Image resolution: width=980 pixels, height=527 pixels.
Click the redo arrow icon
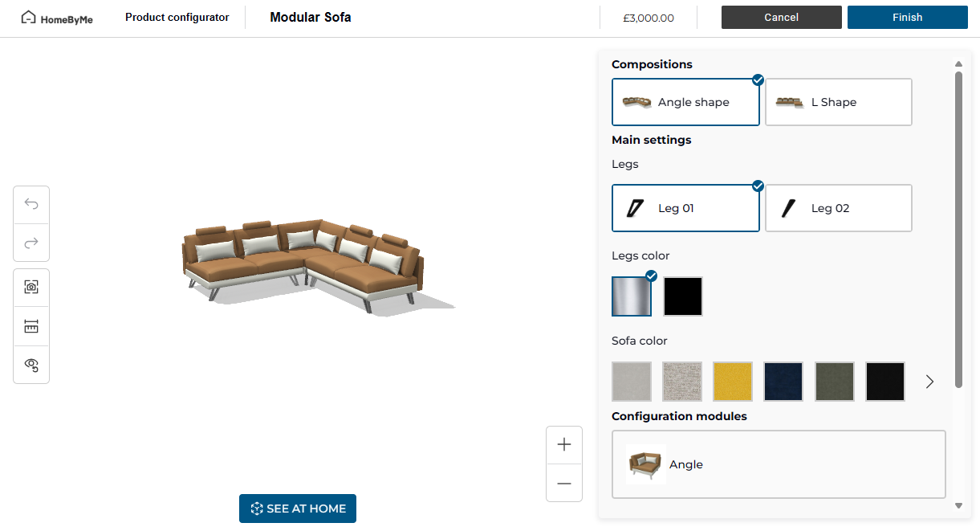pyautogui.click(x=31, y=243)
